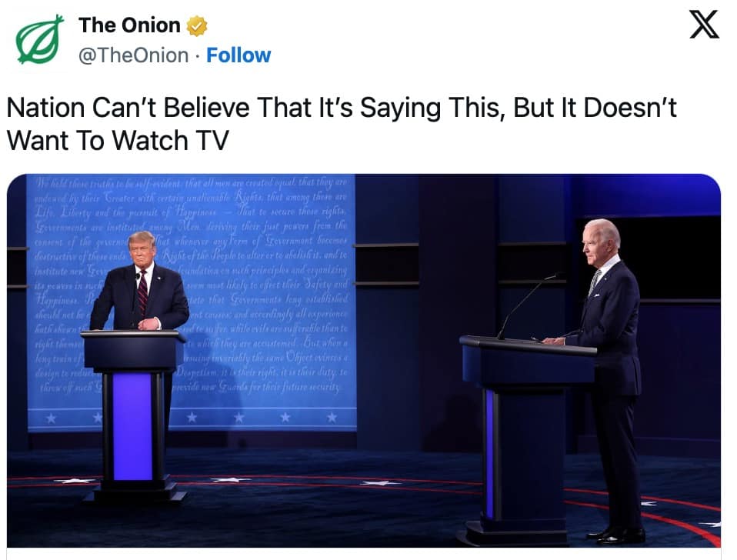This screenshot has height=560, width=737.
Task: Click the X logo in the top corner
Action: tap(702, 25)
